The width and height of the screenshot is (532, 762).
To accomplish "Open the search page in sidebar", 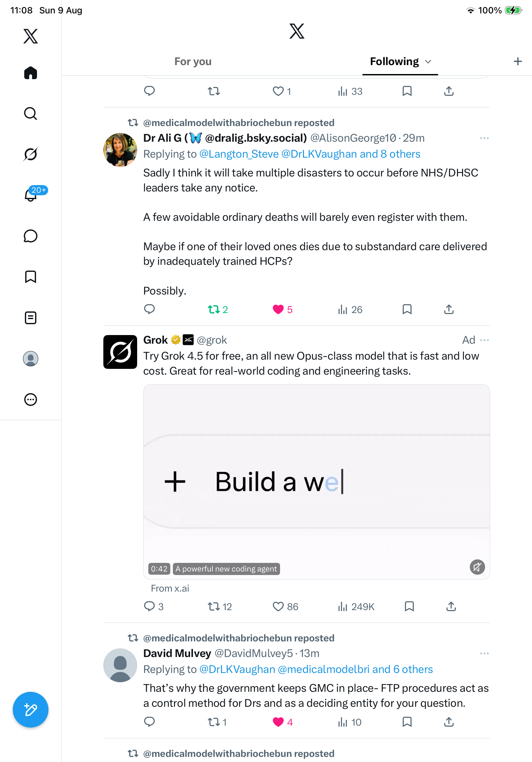I will pyautogui.click(x=31, y=114).
